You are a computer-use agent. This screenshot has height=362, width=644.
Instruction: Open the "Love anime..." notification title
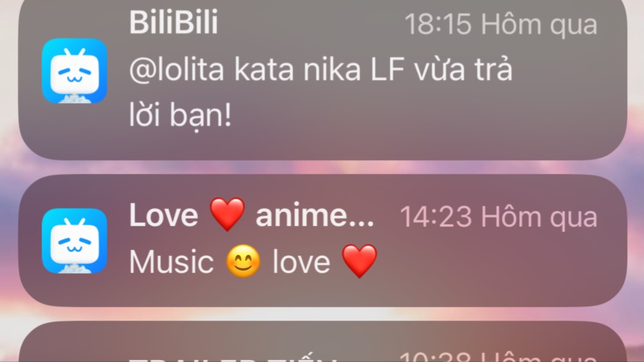[x=252, y=215]
